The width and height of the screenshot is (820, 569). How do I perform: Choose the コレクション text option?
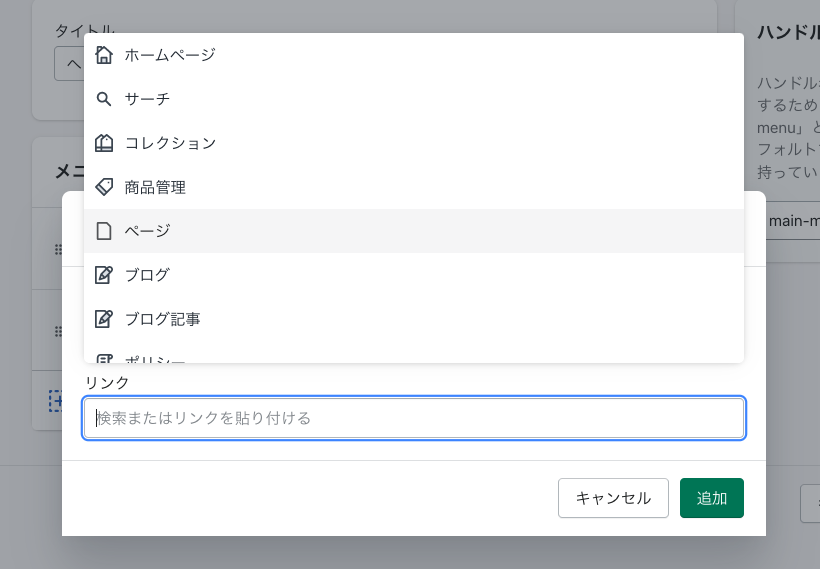coord(170,143)
